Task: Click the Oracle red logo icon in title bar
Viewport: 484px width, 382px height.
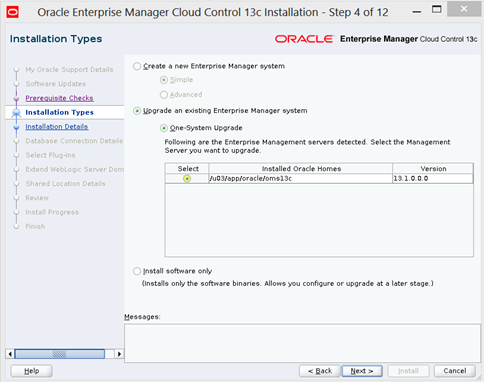Action: point(13,12)
